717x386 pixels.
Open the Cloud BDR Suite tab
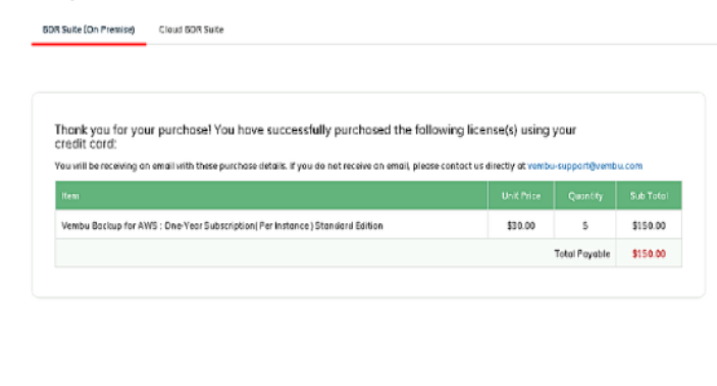[x=191, y=30]
